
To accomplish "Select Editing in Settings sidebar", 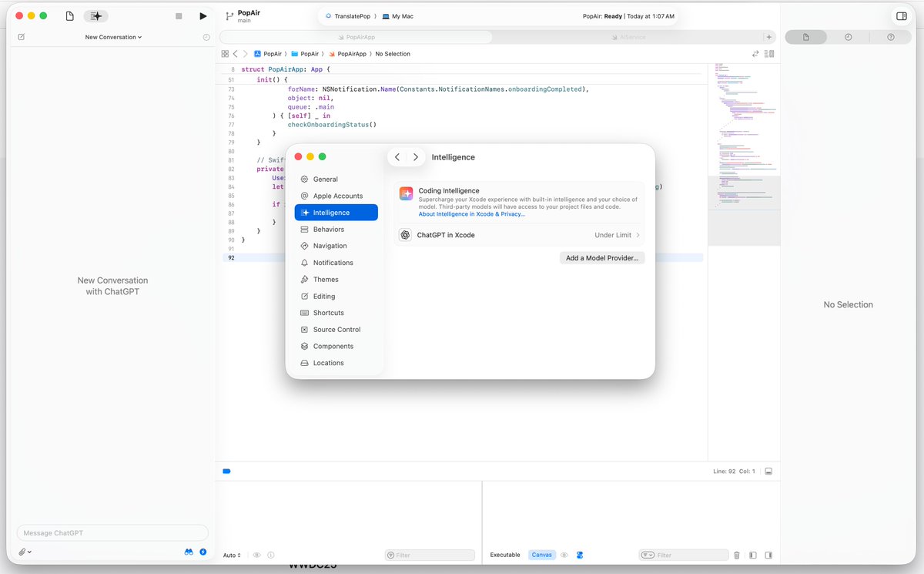I will (x=336, y=296).
